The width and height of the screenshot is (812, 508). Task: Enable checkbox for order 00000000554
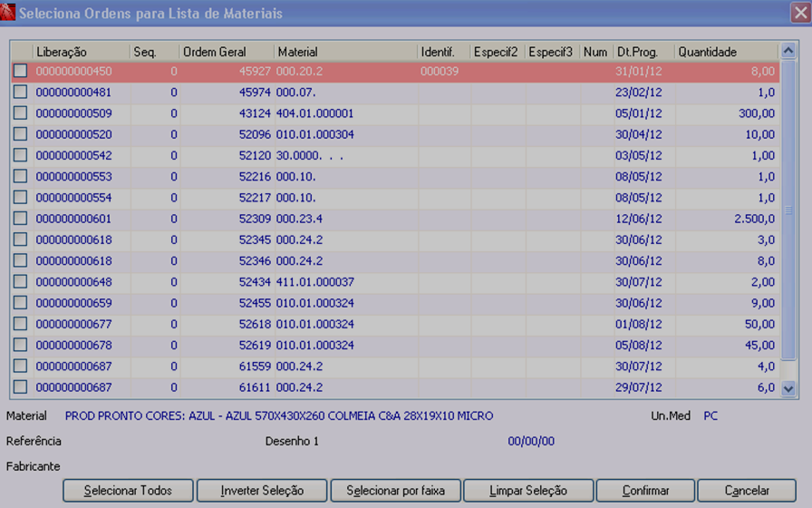[20, 197]
